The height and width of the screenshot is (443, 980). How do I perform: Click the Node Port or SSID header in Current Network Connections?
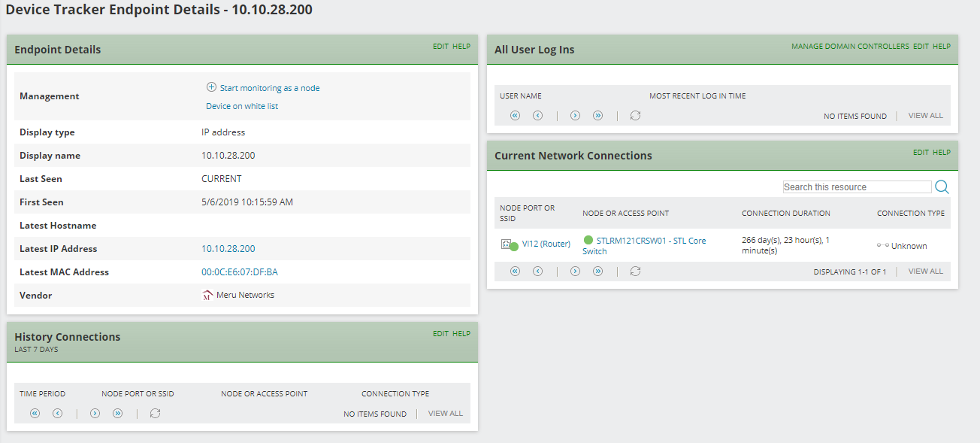click(x=527, y=214)
